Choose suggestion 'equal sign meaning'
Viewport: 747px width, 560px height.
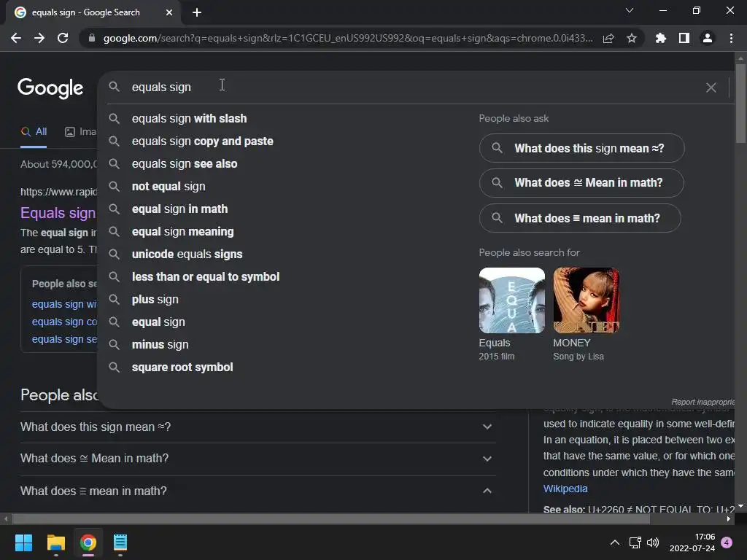[x=183, y=232]
